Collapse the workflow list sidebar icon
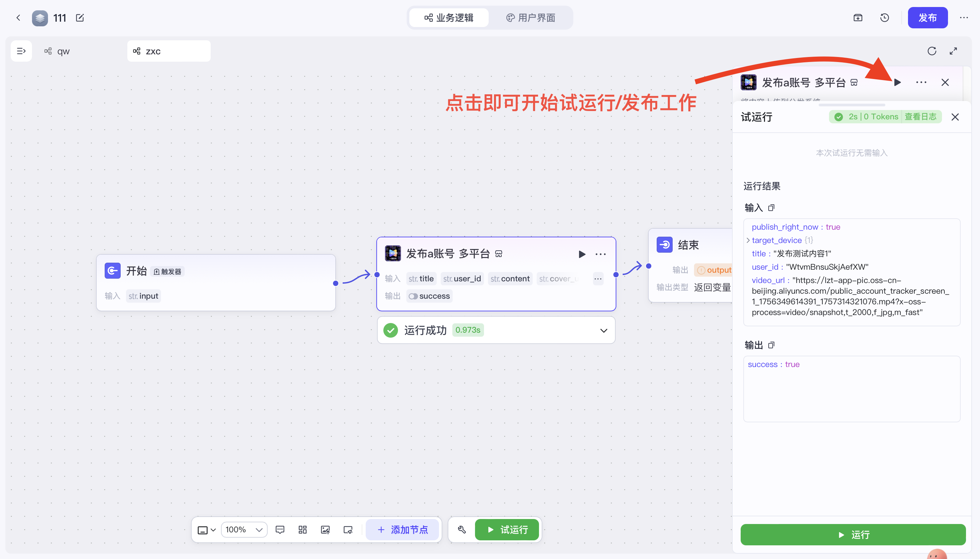 21,51
